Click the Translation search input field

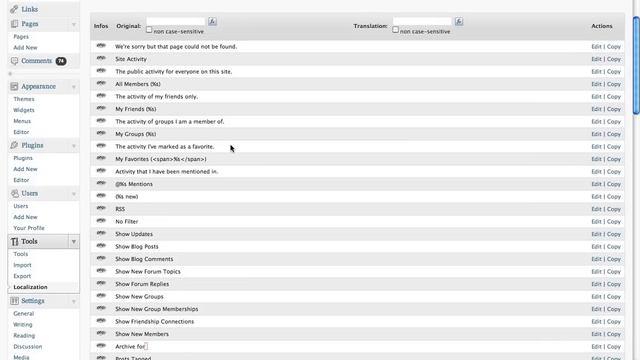pos(422,21)
